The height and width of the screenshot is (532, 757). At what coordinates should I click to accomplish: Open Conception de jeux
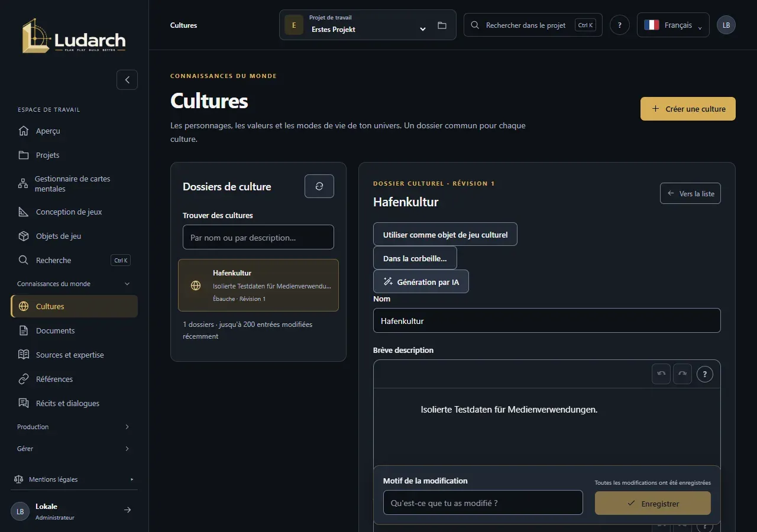pos(74,212)
